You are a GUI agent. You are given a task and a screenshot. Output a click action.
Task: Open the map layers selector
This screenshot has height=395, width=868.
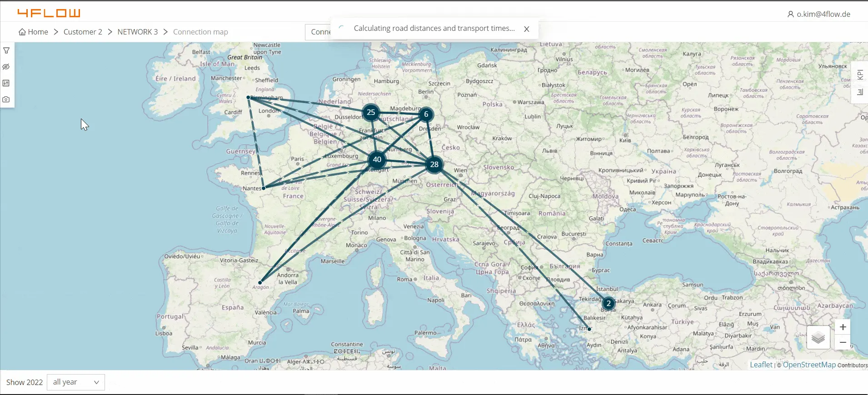click(818, 337)
